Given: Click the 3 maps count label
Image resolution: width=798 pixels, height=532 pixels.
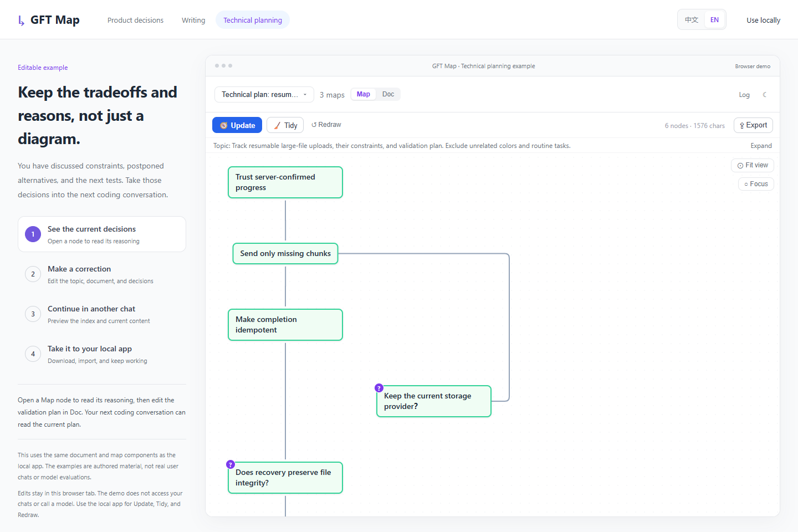Looking at the screenshot, I should (x=332, y=95).
